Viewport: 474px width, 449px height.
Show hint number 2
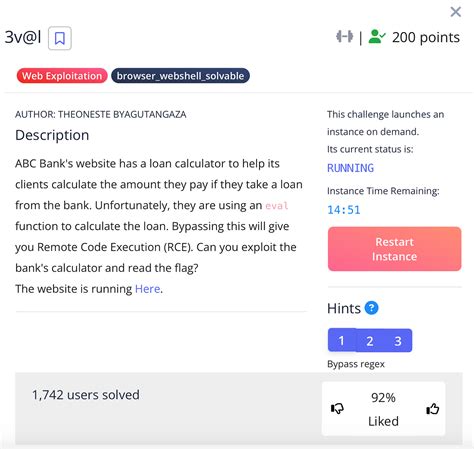(370, 340)
